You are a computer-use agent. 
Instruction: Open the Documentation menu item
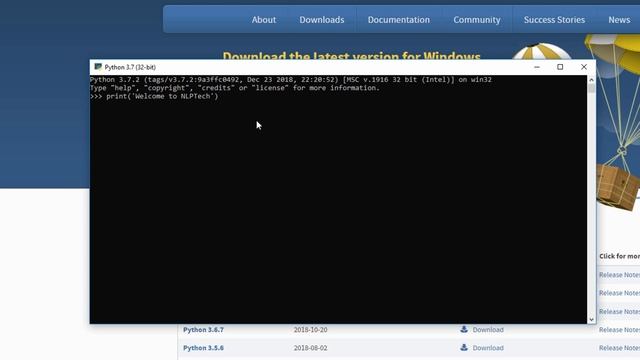(x=398, y=20)
